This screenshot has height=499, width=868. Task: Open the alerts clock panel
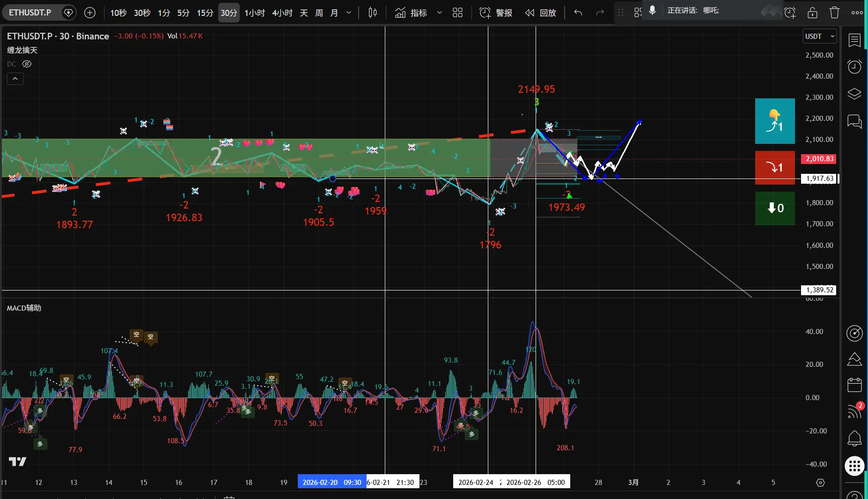click(x=854, y=67)
